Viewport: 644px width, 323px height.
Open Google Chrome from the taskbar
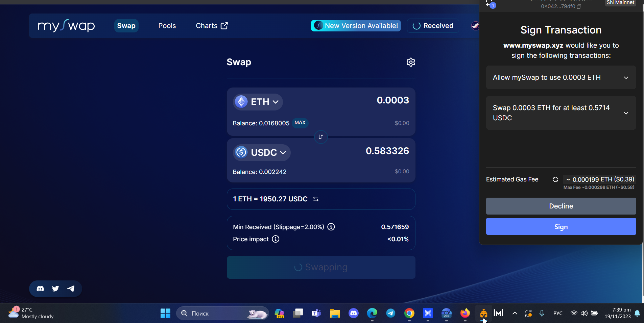pos(409,314)
